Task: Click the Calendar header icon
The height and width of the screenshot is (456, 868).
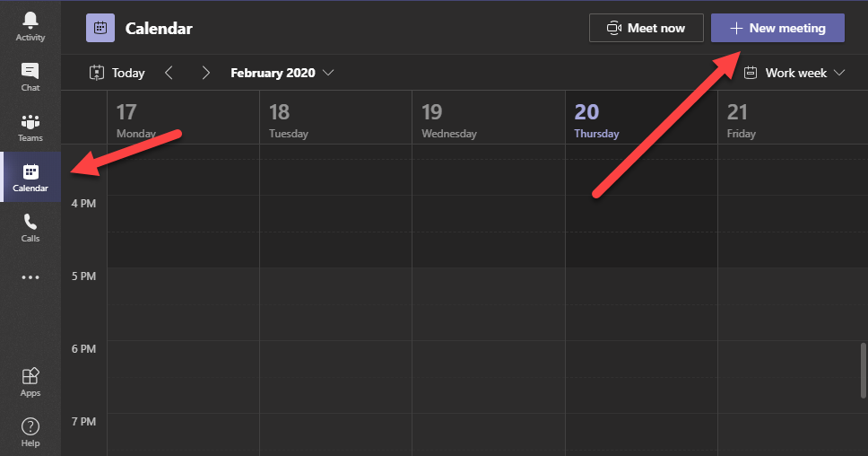Action: click(100, 28)
